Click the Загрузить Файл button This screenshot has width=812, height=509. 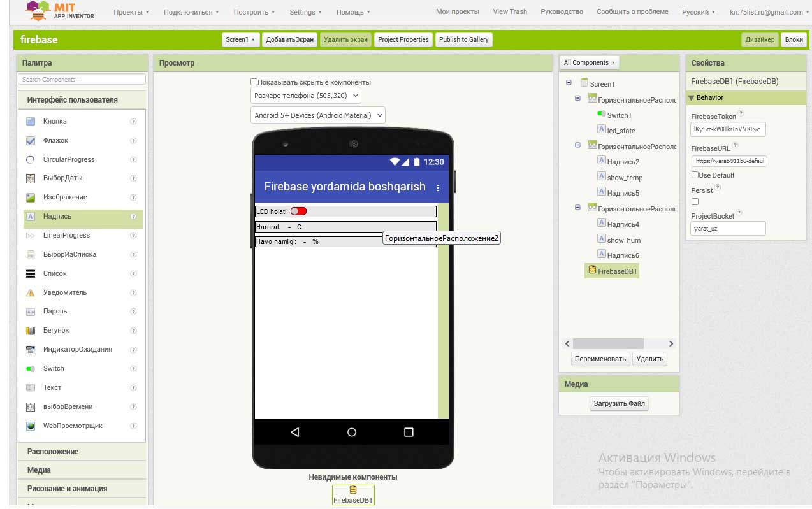point(619,403)
